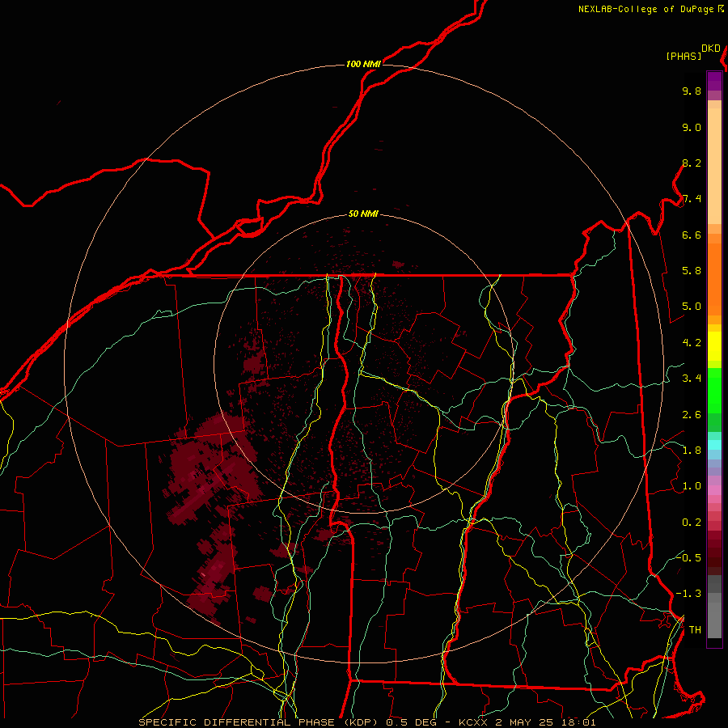Click the TH threshold label in legend
This screenshot has height=728, width=728.
[x=695, y=630]
